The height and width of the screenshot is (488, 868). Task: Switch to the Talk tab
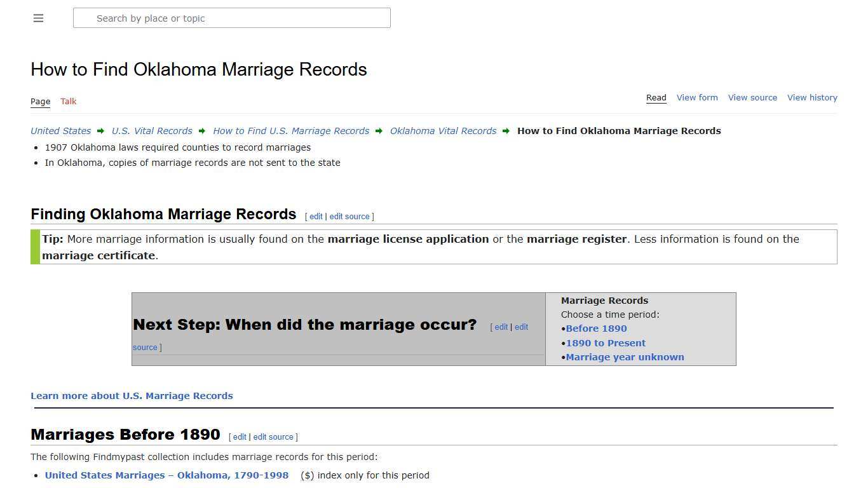68,101
